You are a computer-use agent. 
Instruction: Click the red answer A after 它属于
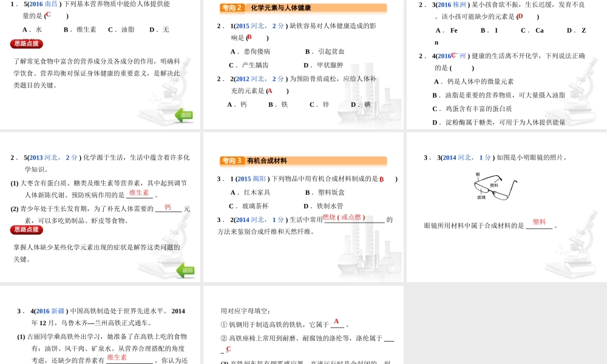[336, 321]
